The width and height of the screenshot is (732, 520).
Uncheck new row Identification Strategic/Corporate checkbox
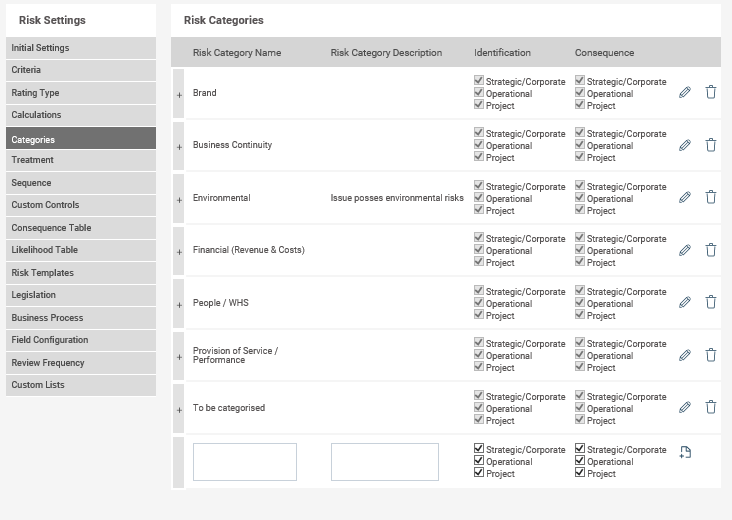pyautogui.click(x=479, y=448)
